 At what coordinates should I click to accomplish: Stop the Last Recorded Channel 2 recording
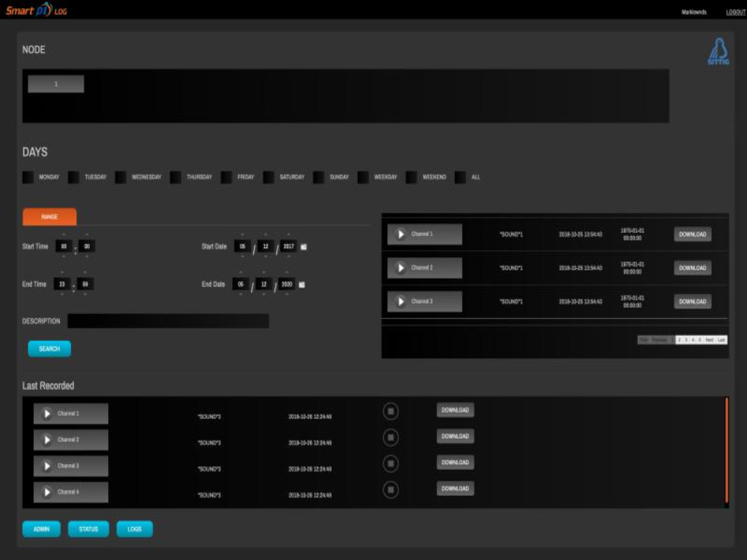391,438
